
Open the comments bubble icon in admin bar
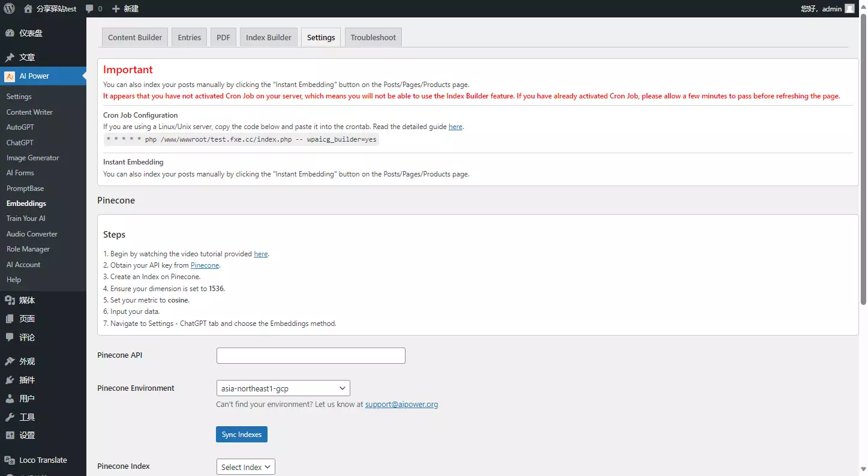point(89,8)
